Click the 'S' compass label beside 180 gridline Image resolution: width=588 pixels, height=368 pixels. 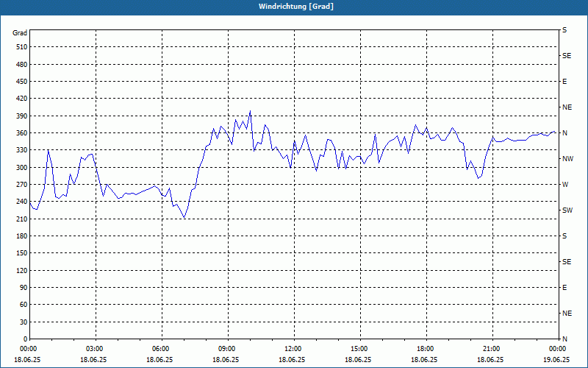564,236
